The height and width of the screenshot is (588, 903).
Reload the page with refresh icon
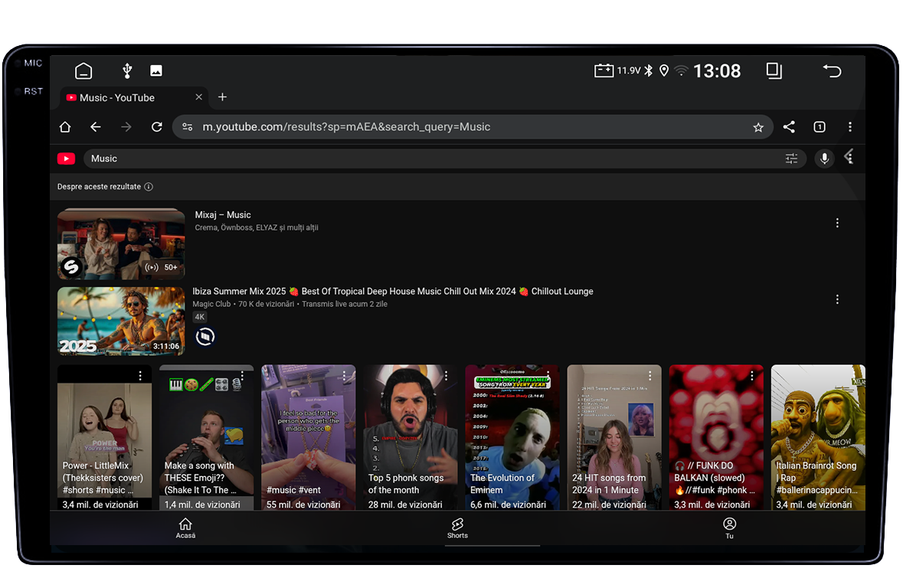pos(156,127)
